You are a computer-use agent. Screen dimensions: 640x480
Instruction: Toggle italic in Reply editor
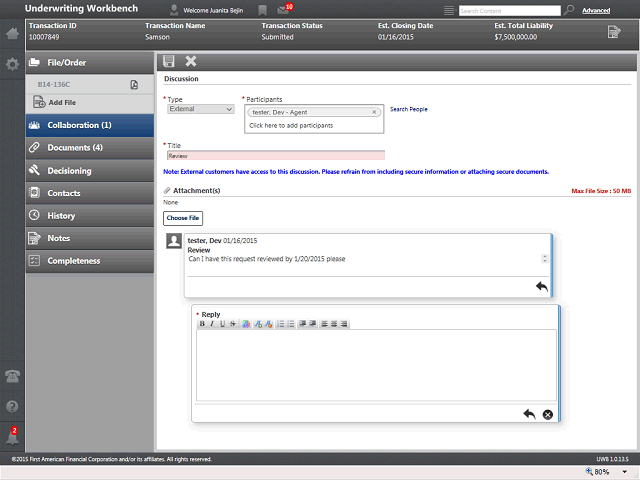tap(212, 324)
